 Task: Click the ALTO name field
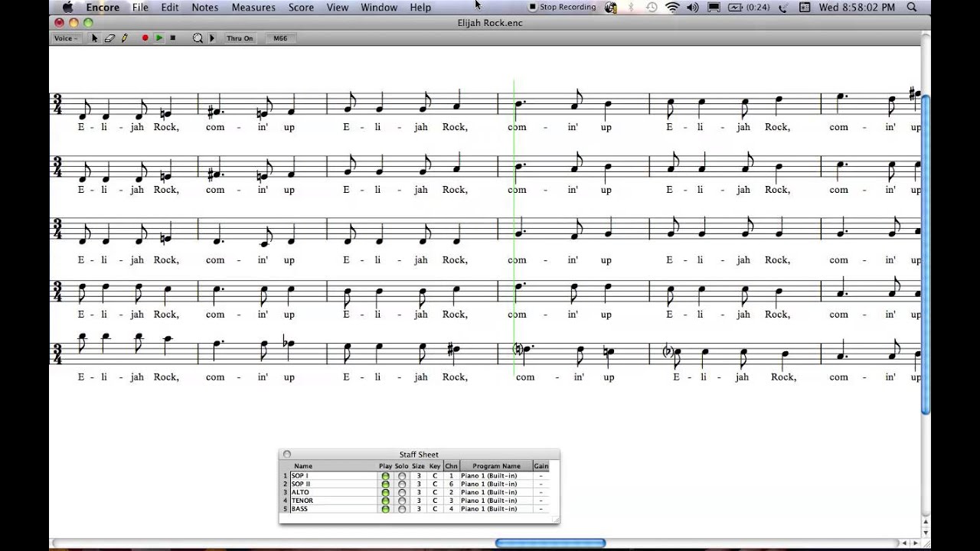click(x=333, y=493)
